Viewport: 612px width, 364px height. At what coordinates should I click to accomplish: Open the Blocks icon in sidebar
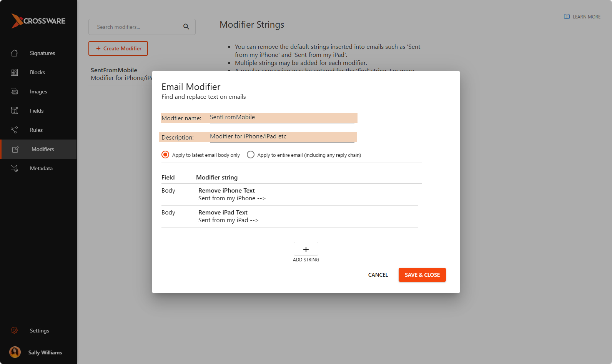14,72
